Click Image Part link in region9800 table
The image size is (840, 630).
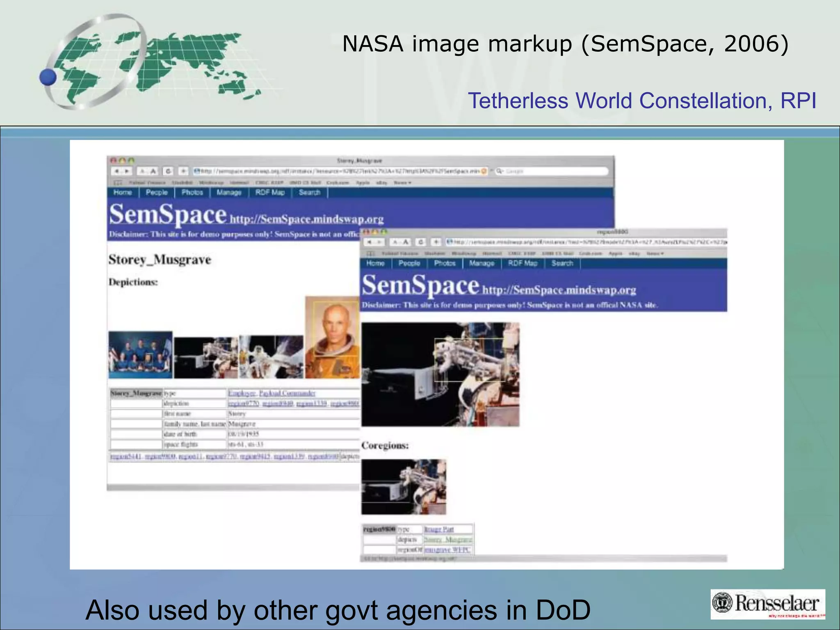(x=439, y=530)
